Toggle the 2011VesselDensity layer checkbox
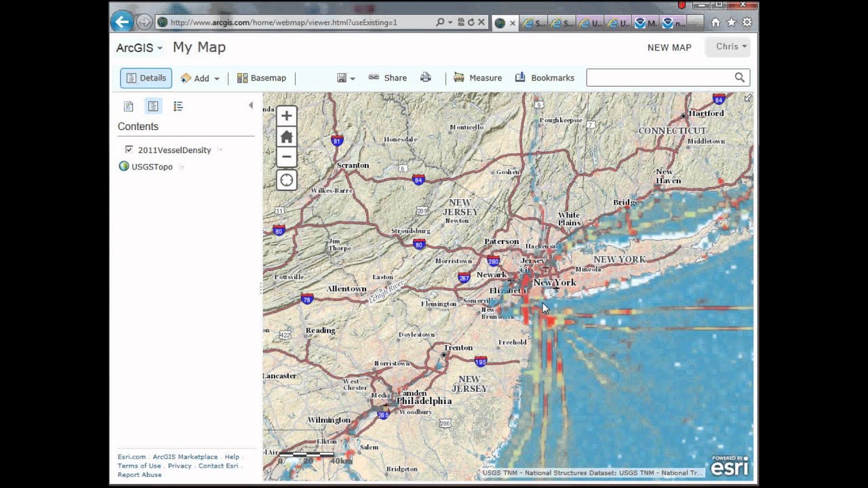 click(x=129, y=149)
